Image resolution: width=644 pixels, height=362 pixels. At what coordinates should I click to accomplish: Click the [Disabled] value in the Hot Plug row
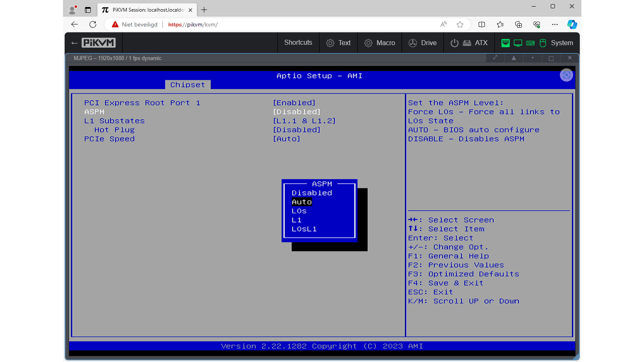point(297,130)
